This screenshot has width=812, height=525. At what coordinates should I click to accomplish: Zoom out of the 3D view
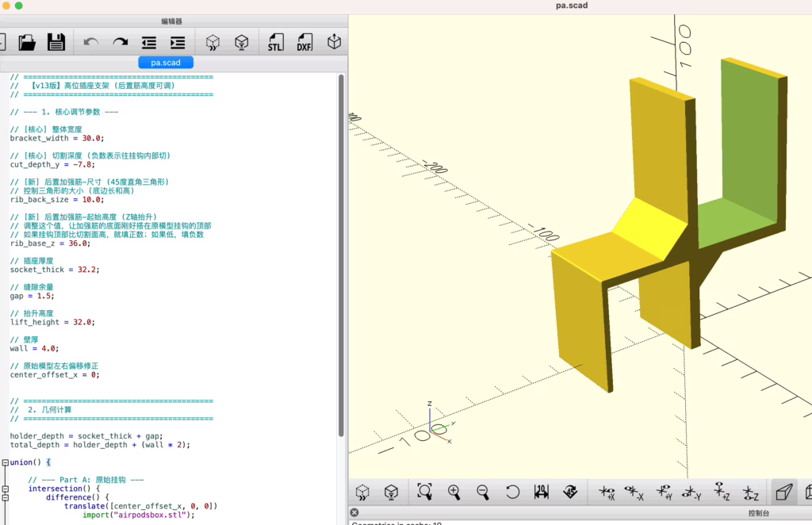click(482, 492)
